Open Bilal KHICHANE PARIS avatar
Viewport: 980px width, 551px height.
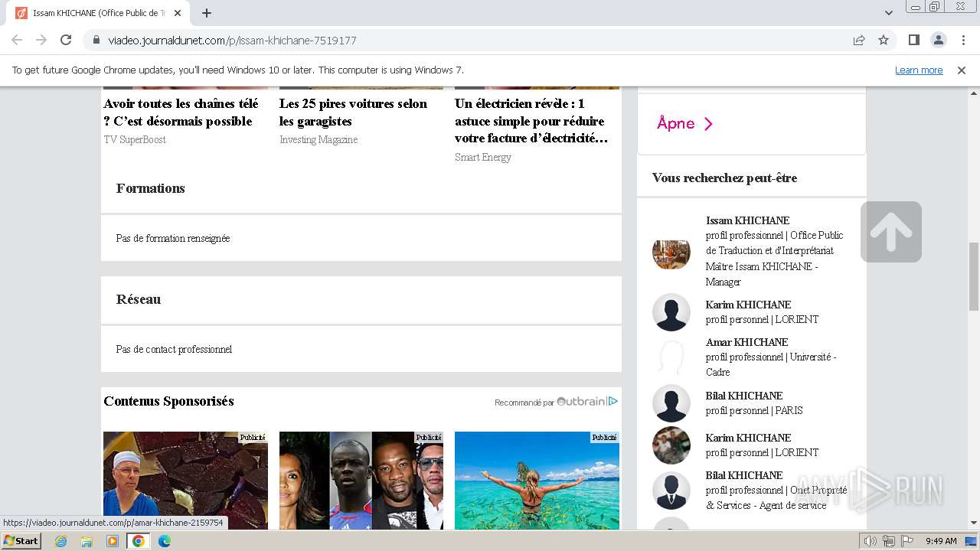[x=671, y=403]
